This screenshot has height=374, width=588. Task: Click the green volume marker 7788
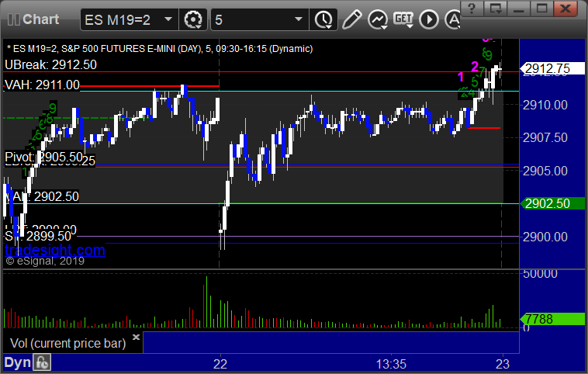point(553,319)
